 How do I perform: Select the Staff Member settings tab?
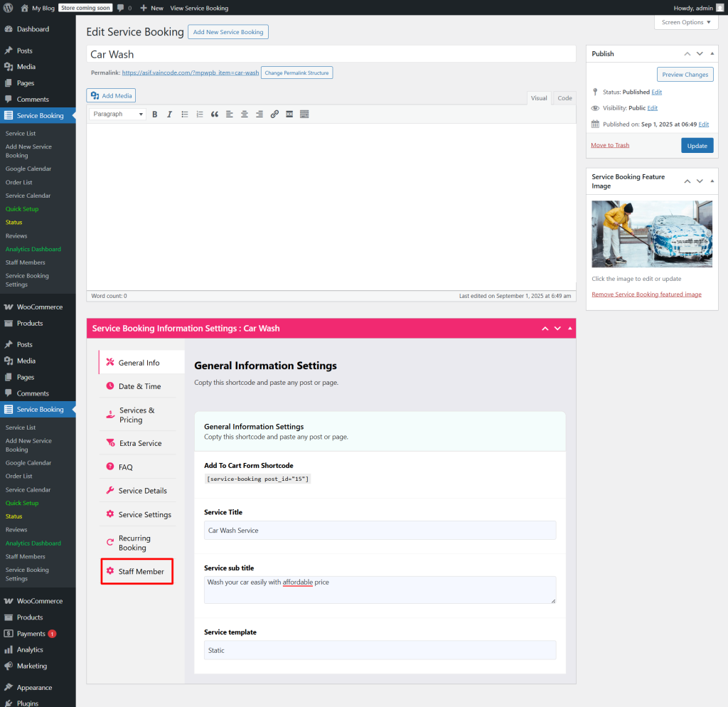coord(141,571)
